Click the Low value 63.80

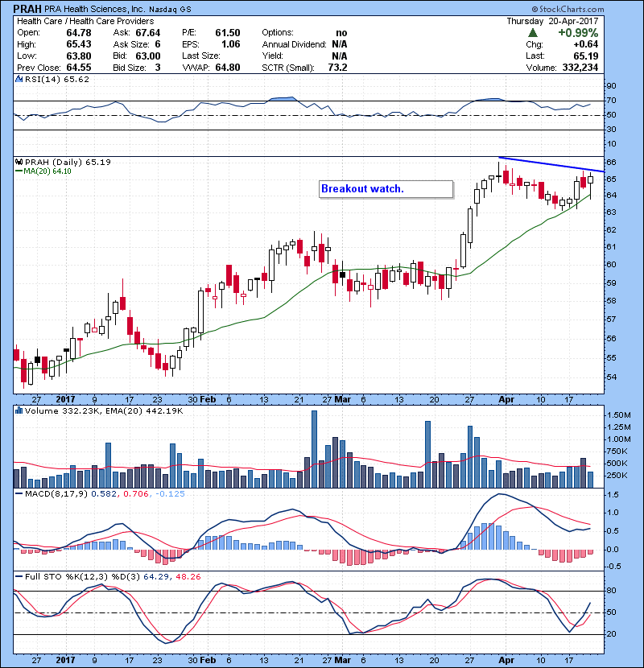[79, 56]
